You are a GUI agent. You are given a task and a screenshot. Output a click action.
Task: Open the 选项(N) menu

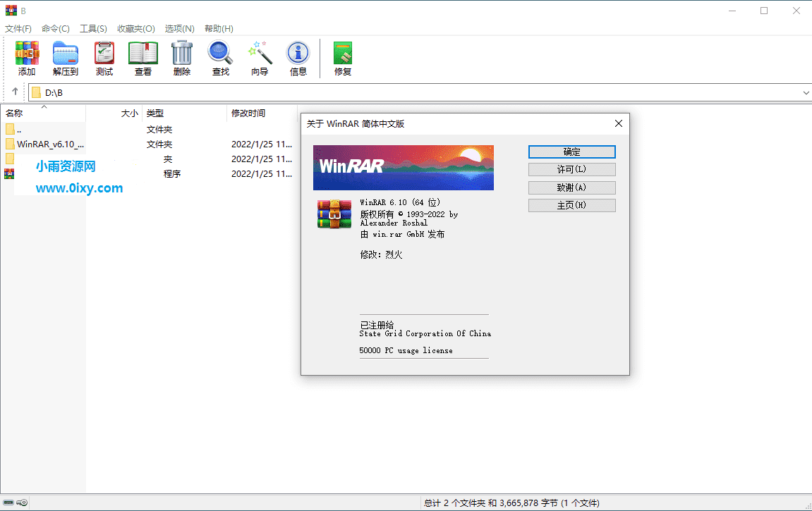coord(179,28)
